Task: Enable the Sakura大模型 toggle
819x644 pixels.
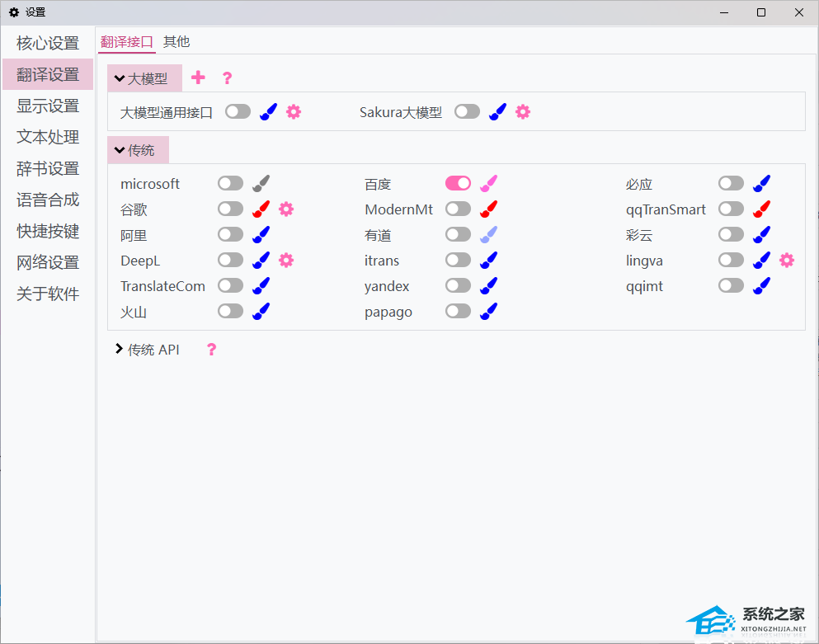Action: coord(468,111)
